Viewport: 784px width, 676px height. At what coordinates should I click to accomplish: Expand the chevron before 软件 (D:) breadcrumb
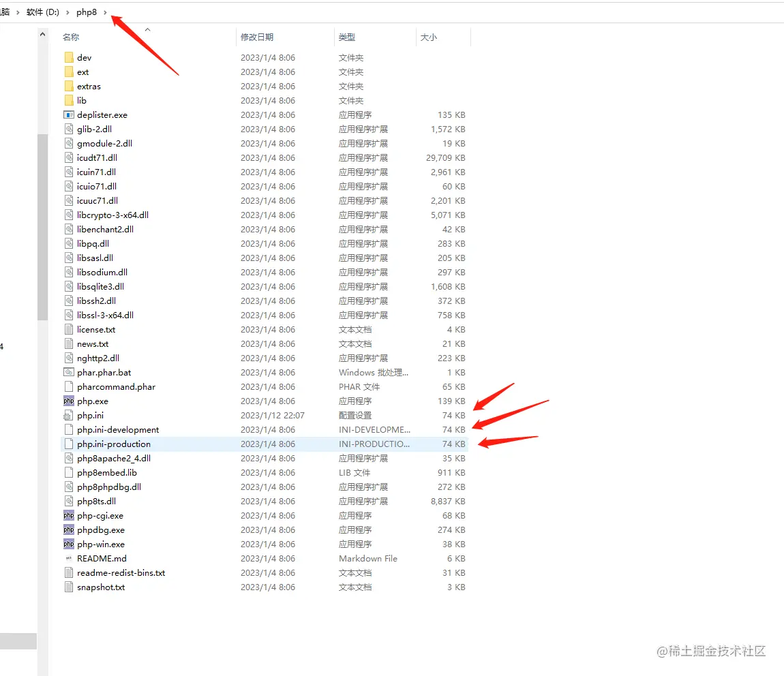click(x=18, y=12)
